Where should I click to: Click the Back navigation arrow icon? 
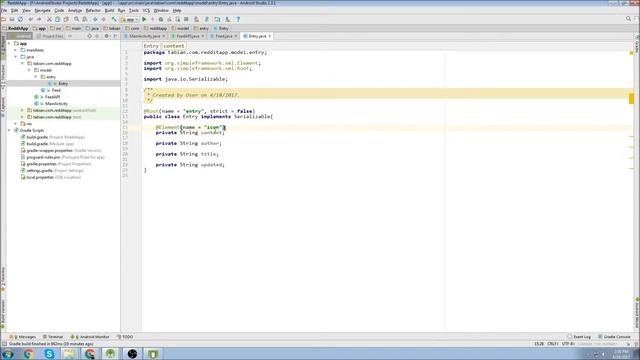[x=95, y=19]
